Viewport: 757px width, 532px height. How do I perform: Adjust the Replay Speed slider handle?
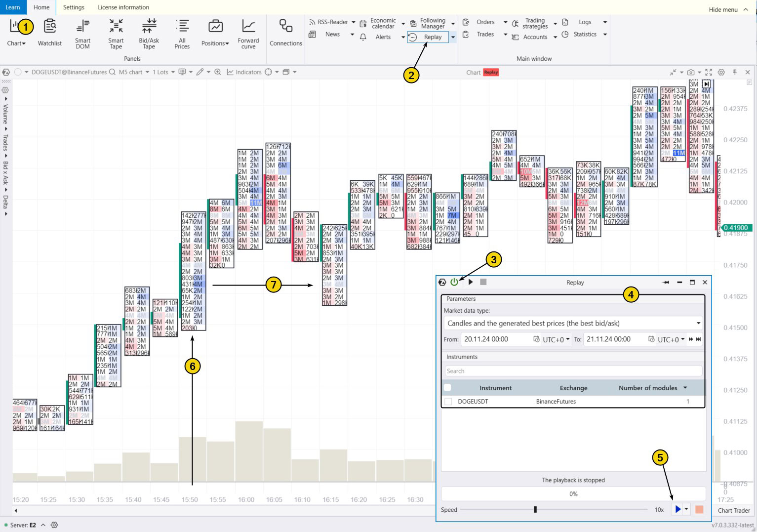point(535,509)
